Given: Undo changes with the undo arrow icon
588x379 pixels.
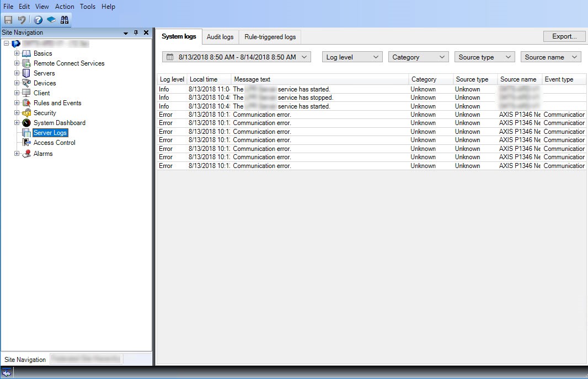Looking at the screenshot, I should (22, 19).
